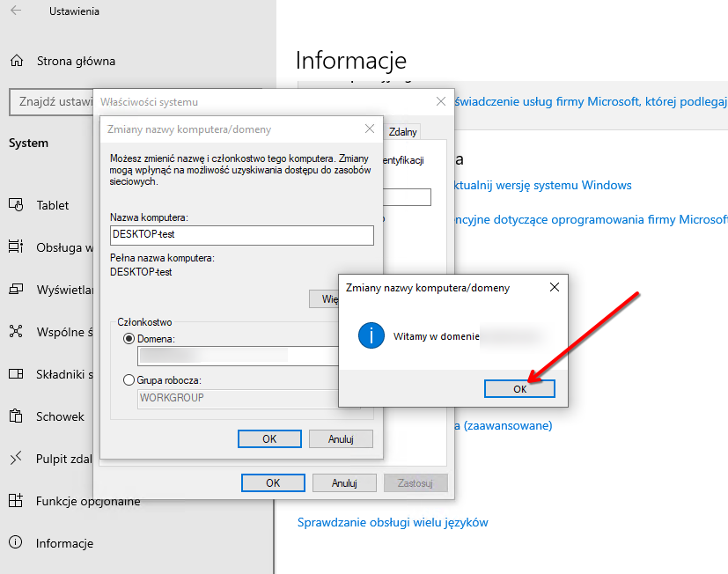
Task: Click the Pulpit zdalny remote desktop icon
Action: [x=16, y=459]
